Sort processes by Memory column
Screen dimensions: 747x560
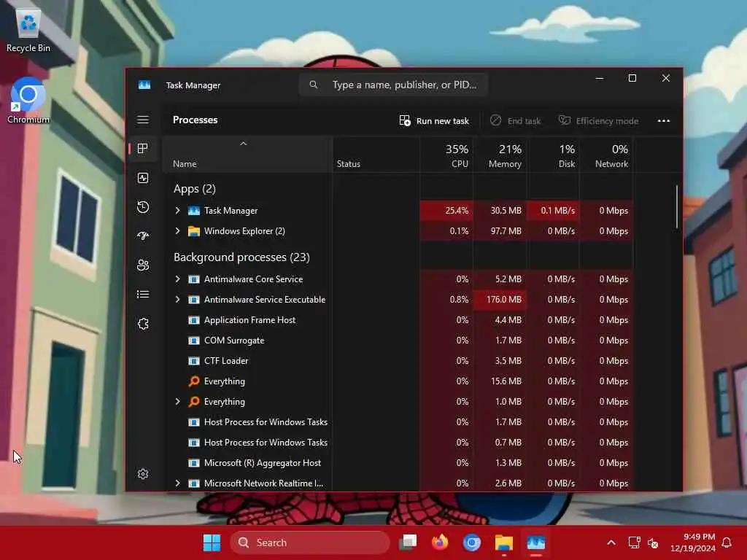pyautogui.click(x=500, y=155)
